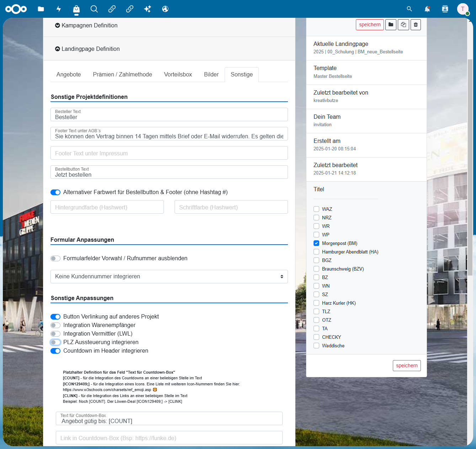Click the chain-link icon beside the sparkles icon
The width and height of the screenshot is (476, 449).
pos(130,9)
